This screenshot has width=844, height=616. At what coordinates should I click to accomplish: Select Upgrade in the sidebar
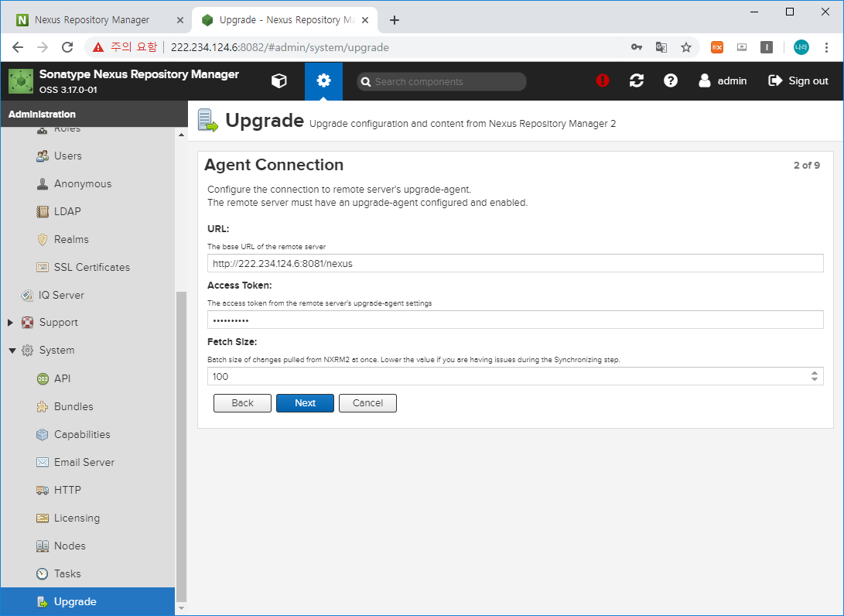[x=87, y=601]
